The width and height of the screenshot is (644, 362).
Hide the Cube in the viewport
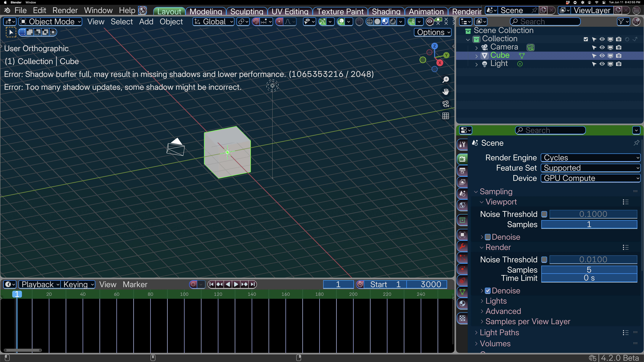pyautogui.click(x=602, y=56)
